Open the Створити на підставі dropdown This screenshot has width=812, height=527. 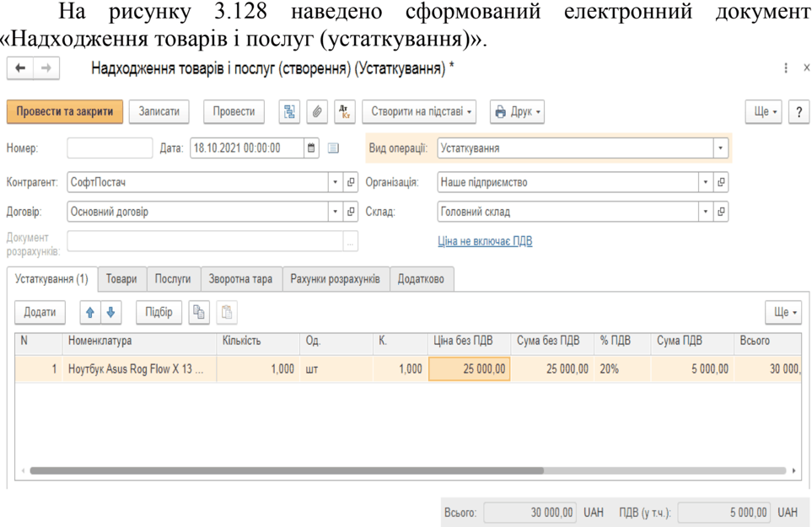pyautogui.click(x=419, y=111)
